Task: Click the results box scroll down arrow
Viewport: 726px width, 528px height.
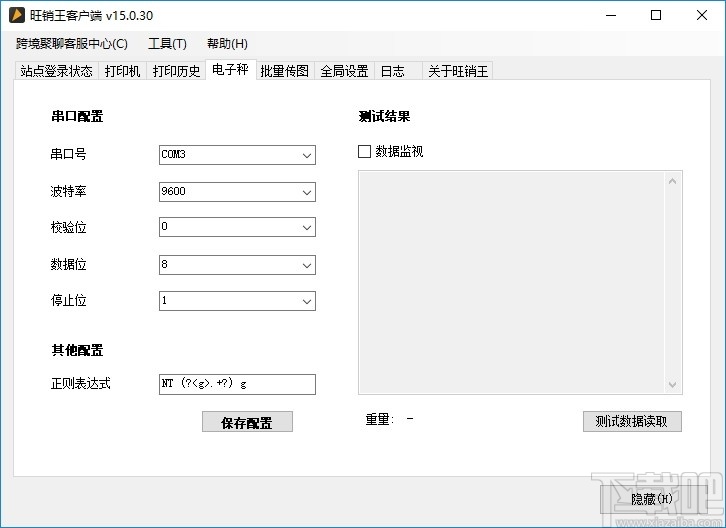Action: pos(673,384)
